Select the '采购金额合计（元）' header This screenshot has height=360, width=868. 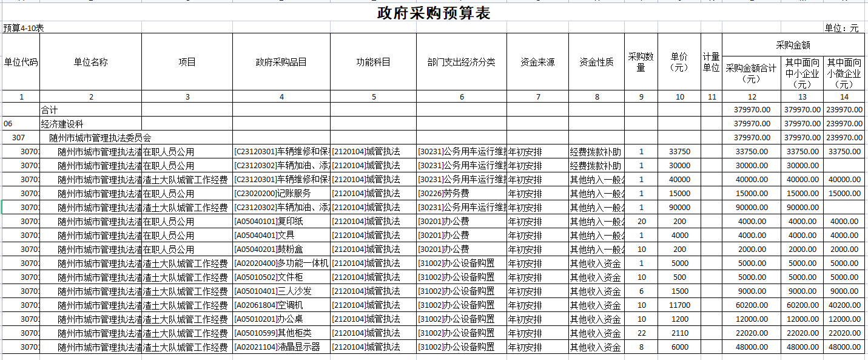(x=752, y=74)
